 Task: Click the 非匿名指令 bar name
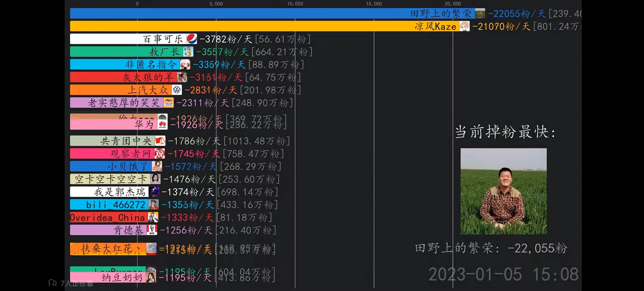pyautogui.click(x=151, y=65)
